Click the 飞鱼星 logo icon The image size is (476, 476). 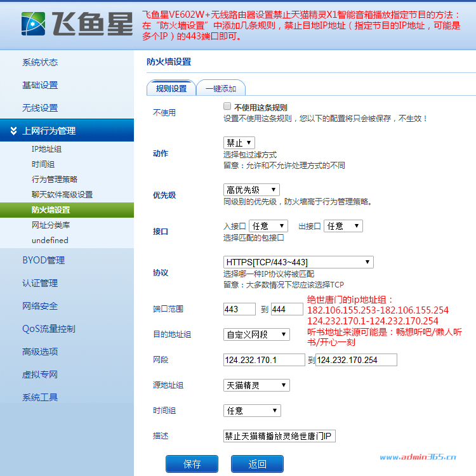(x=33, y=23)
